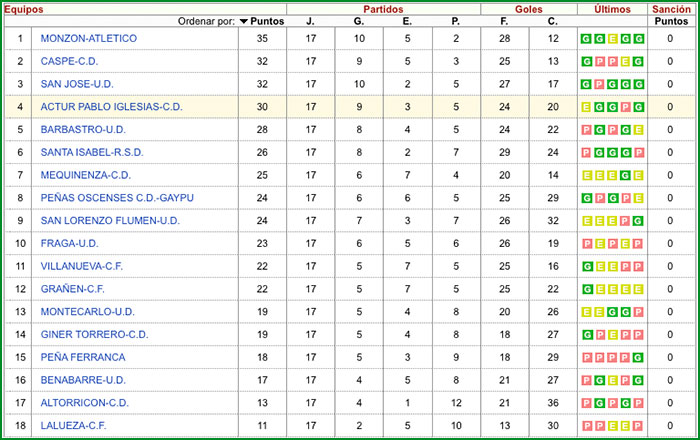
Task: Sort by F. goals for column header
Action: (504, 21)
